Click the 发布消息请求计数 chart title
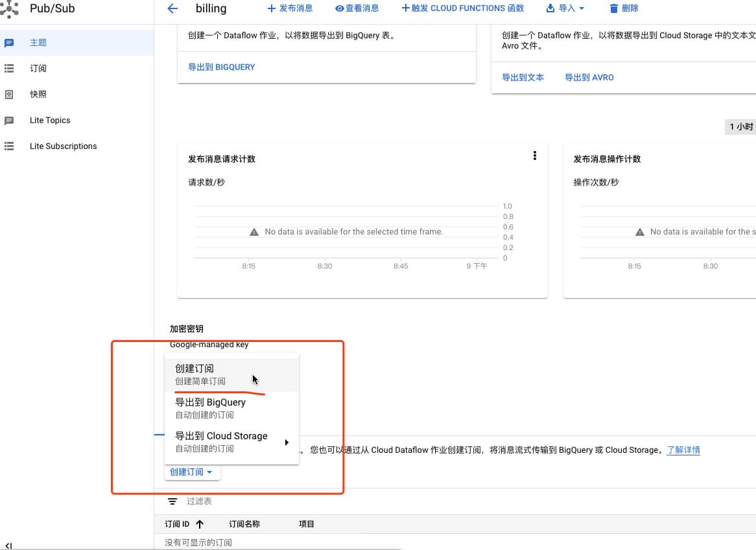The height and width of the screenshot is (550, 756). pos(221,159)
